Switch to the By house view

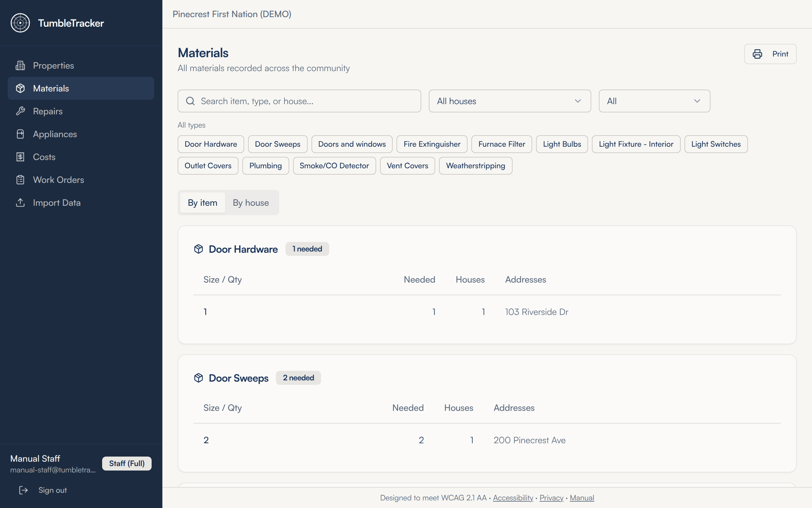tap(251, 203)
